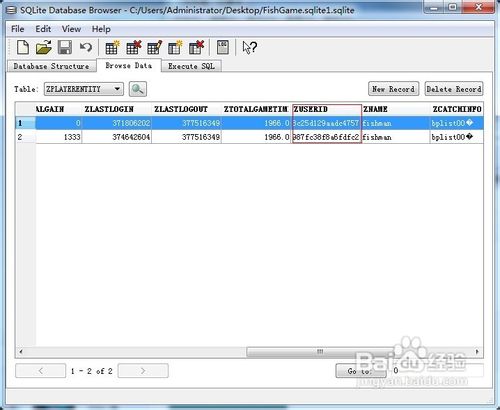Switch to the Execute SQL tab
The width and height of the screenshot is (500, 410).
pyautogui.click(x=191, y=66)
